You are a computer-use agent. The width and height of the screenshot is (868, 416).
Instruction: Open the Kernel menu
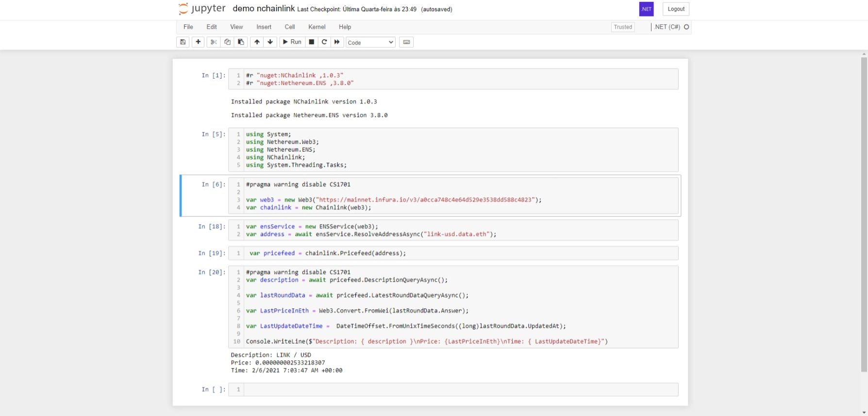point(317,27)
